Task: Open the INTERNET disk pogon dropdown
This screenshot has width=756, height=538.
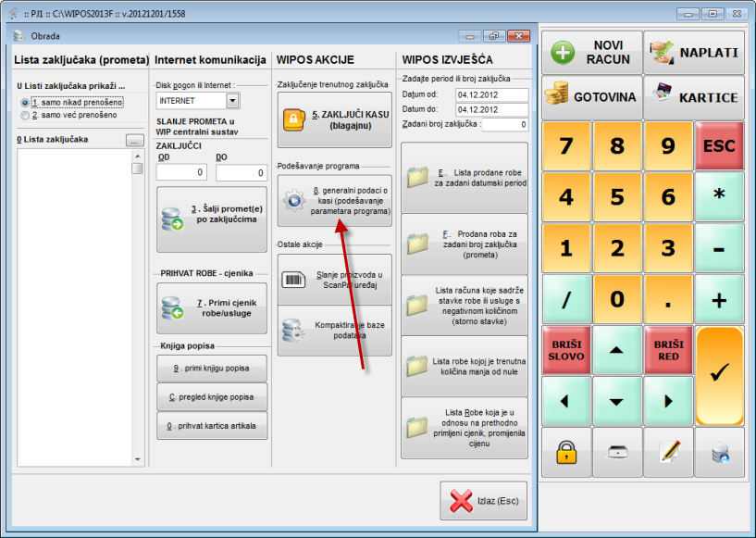Action: (232, 100)
